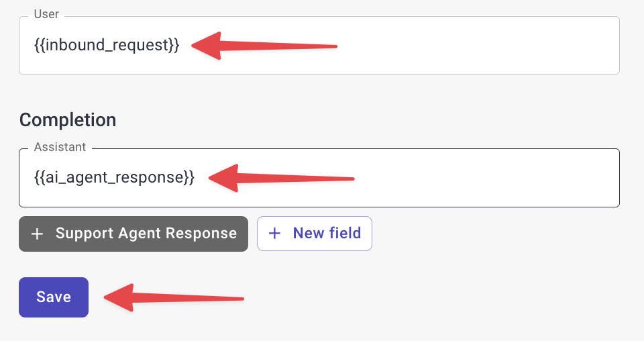Click the closing braces of {{inbound_request}}
The width and height of the screenshot is (644, 341).
(174, 46)
